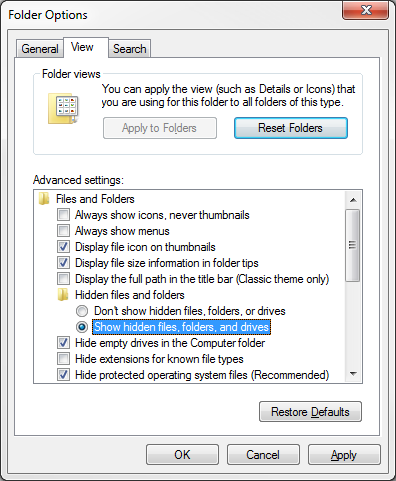Switch to the General tab
Image resolution: width=396 pixels, height=481 pixels.
tap(40, 49)
